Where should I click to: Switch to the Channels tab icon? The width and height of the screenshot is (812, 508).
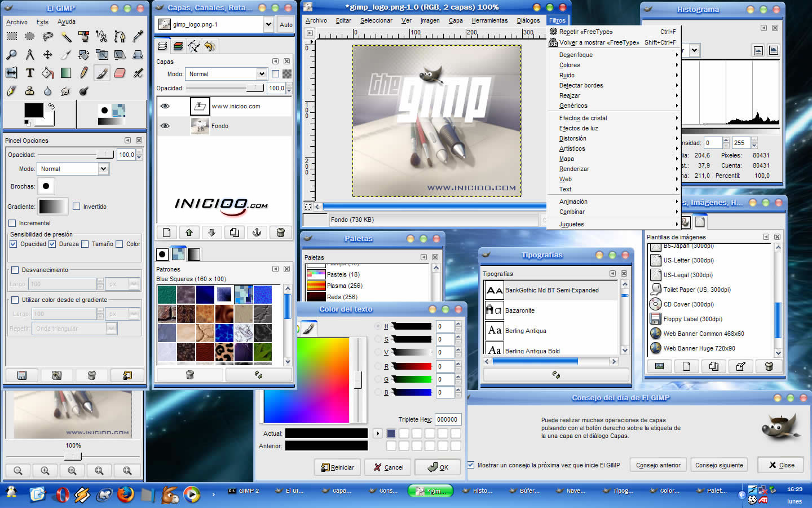tap(178, 46)
